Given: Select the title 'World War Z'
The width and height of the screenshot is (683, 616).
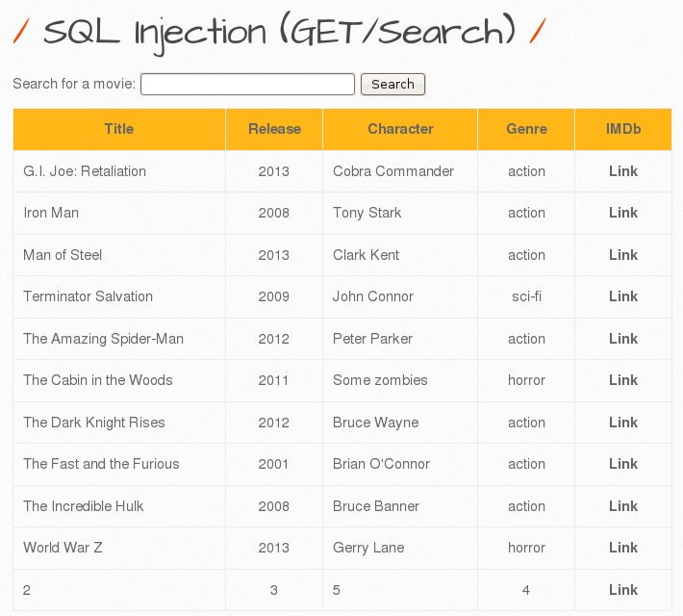Looking at the screenshot, I should 63,548.
